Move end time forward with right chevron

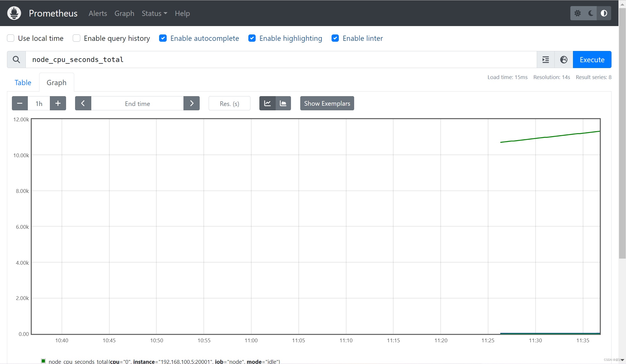point(192,103)
